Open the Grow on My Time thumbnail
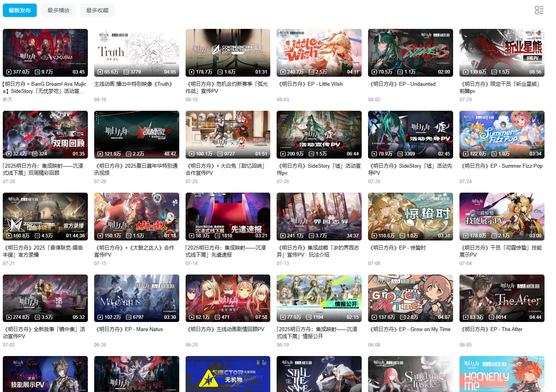This screenshot has height=392, width=556. [x=410, y=298]
